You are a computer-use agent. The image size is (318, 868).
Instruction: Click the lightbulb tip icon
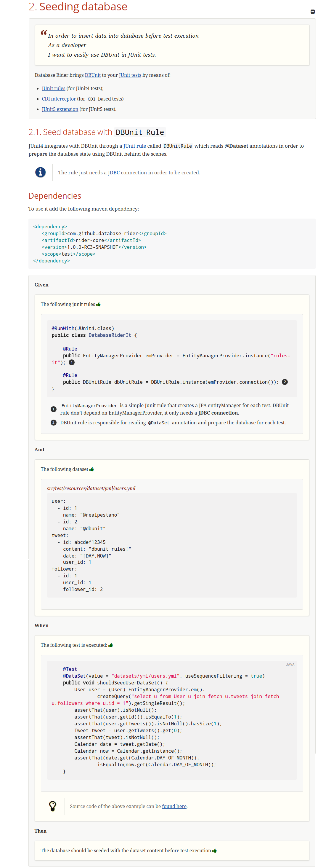(52, 806)
